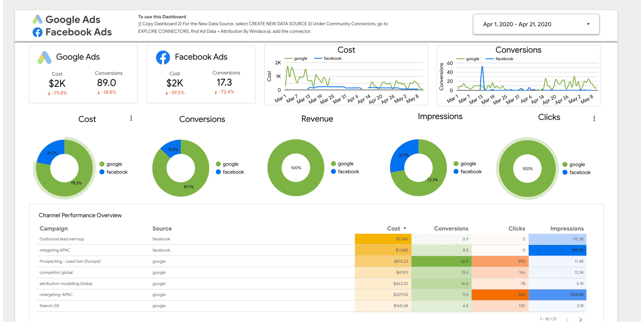Go to previous page of table
The image size is (644, 322).
click(x=567, y=319)
